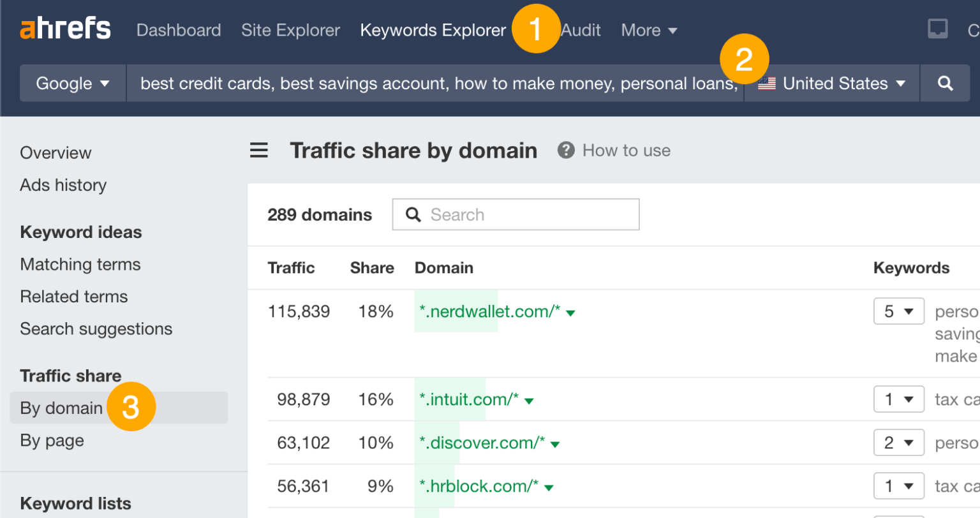This screenshot has width=980, height=518.
Task: Open the Matching terms report
Action: click(80, 264)
